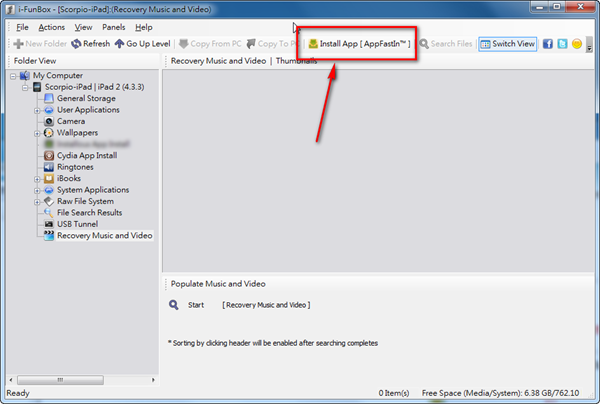Switch to the Thumbnails tab
This screenshot has width=600, height=404.
tap(296, 61)
